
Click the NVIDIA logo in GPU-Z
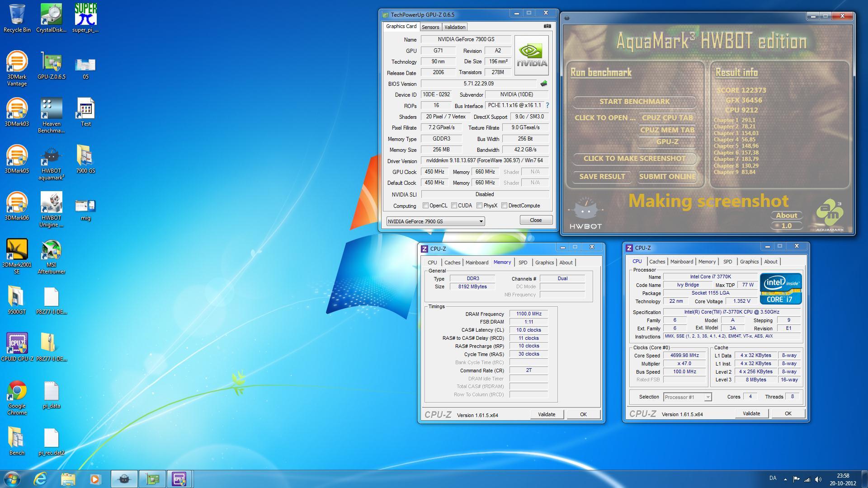(532, 56)
